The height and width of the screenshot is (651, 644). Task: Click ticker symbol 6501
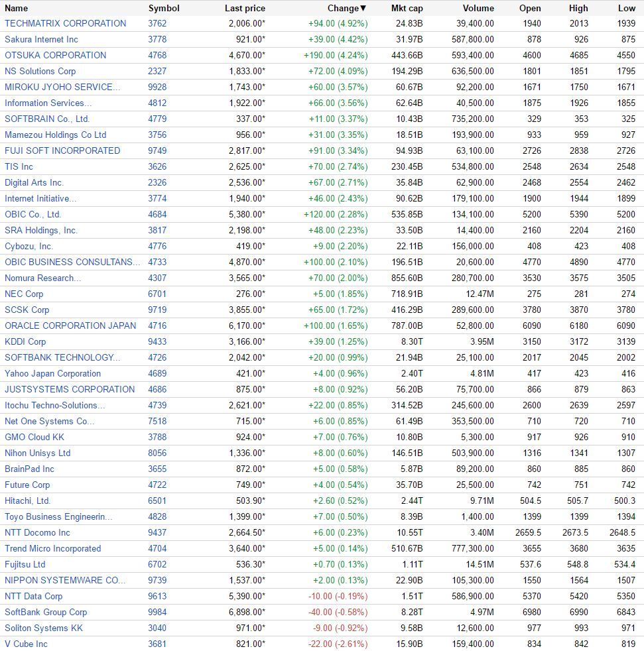[x=157, y=501]
